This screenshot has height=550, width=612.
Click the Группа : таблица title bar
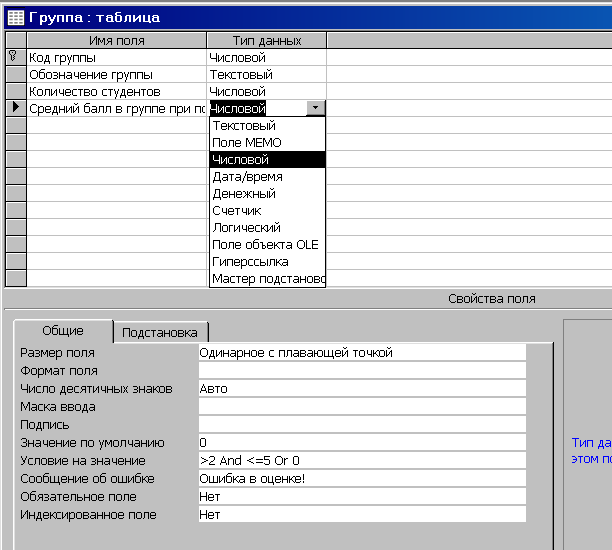pos(308,18)
